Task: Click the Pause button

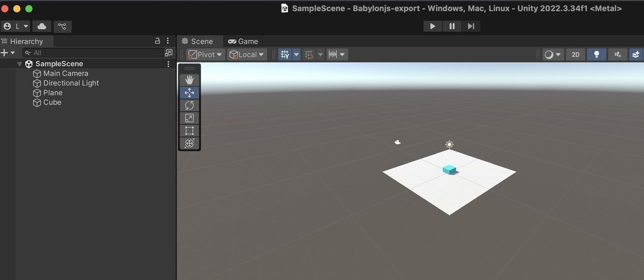Action: pos(452,26)
